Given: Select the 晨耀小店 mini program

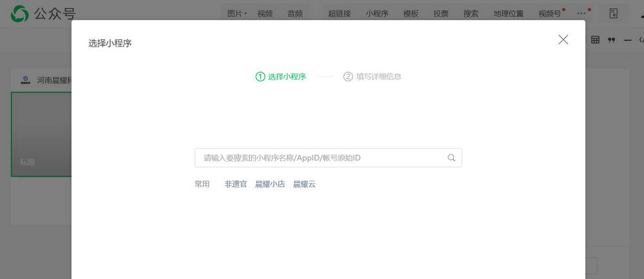Looking at the screenshot, I should (270, 184).
